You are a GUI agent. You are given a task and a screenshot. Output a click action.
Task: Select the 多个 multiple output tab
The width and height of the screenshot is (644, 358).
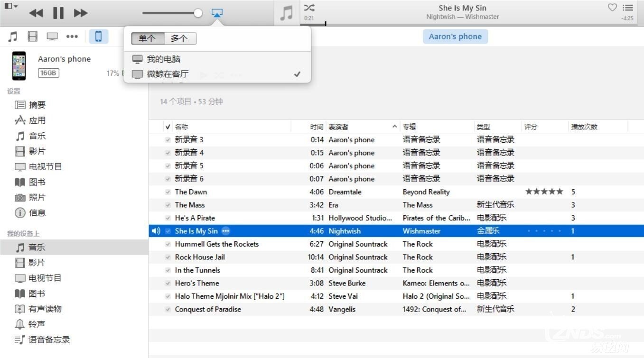pos(180,39)
